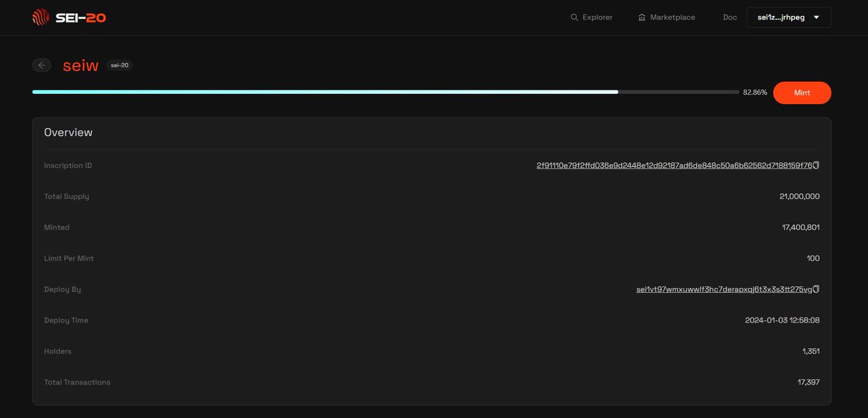Viewport: 868px width, 418px height.
Task: Open the inscription ID hash link
Action: (x=674, y=166)
